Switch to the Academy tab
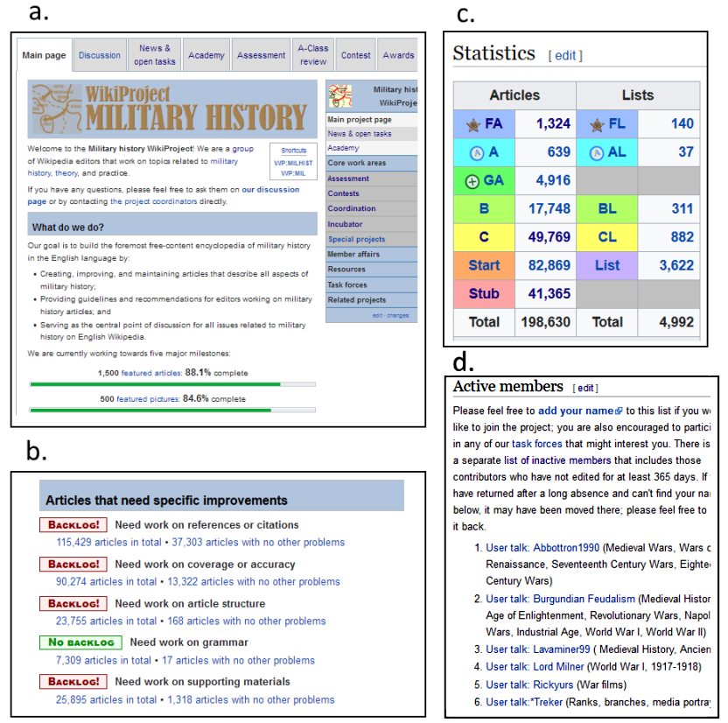728x723 pixels. [206, 55]
